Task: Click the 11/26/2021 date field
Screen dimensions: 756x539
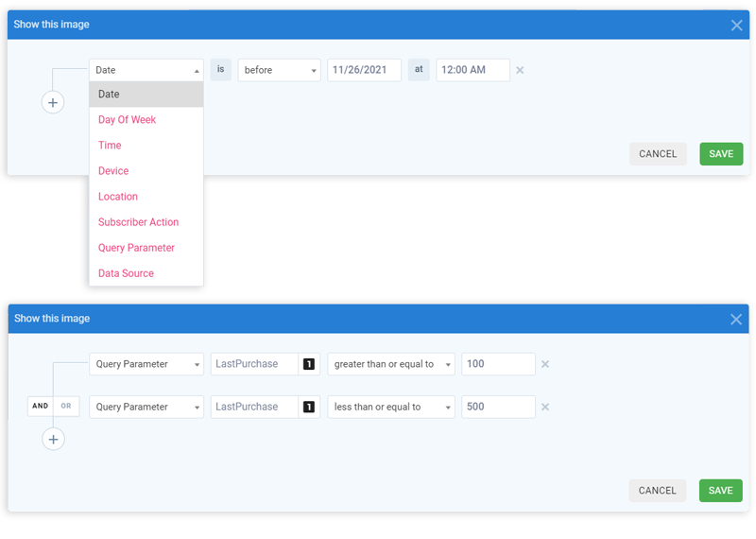Action: 364,70
